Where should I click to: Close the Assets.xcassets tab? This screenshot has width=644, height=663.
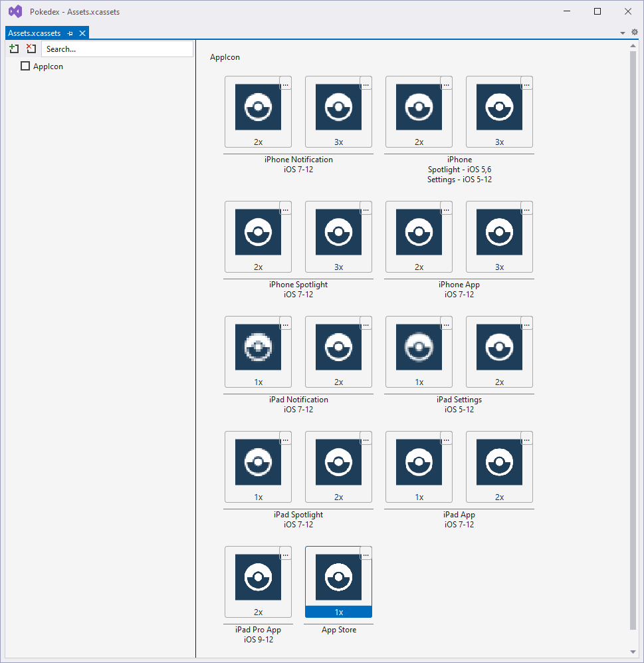point(82,33)
